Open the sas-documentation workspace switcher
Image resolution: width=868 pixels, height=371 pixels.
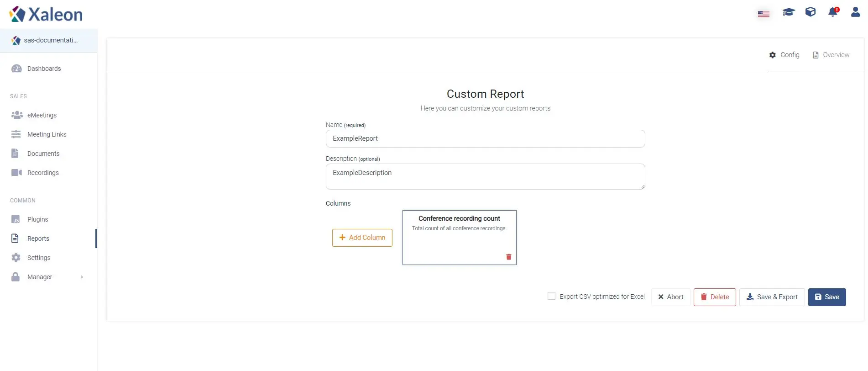click(48, 40)
